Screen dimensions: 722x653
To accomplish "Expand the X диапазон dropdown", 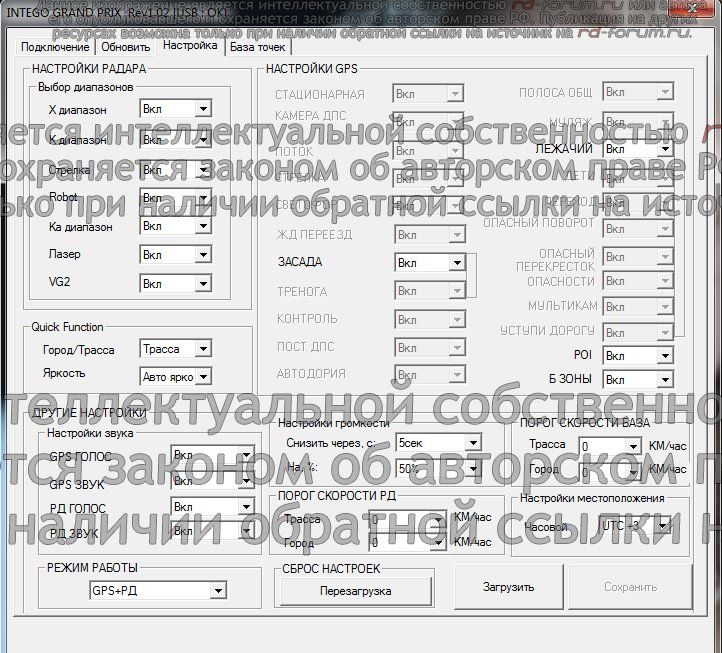I will pos(175,109).
